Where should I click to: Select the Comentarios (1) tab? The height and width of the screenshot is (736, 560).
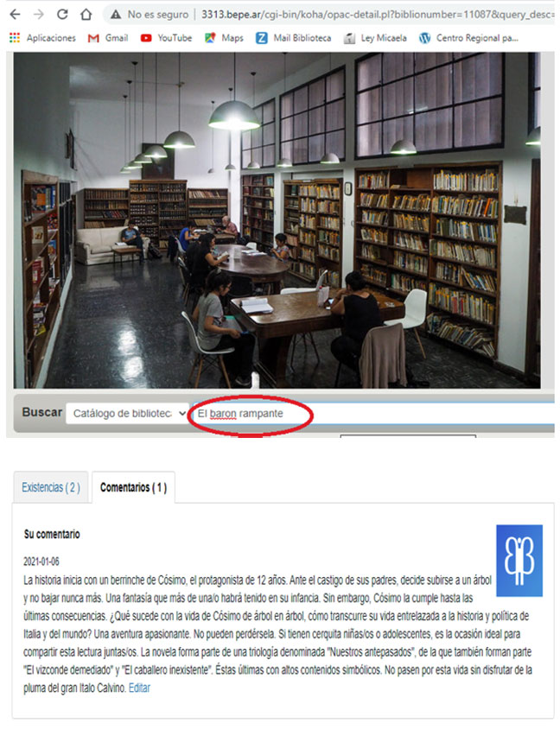(133, 487)
